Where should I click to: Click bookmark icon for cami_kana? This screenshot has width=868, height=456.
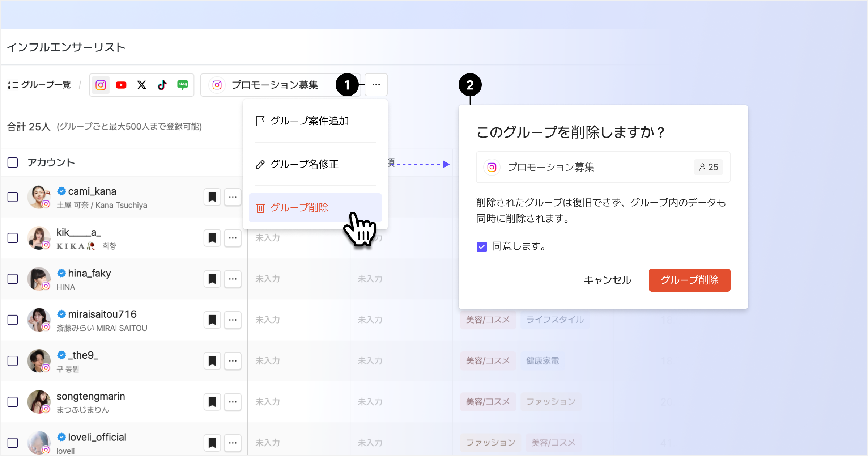212,197
